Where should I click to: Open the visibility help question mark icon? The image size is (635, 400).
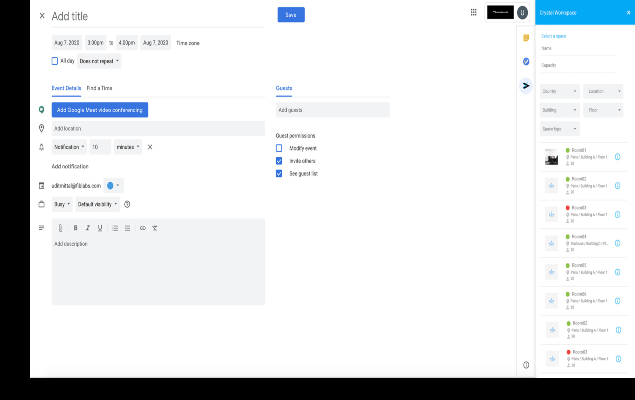click(x=127, y=204)
